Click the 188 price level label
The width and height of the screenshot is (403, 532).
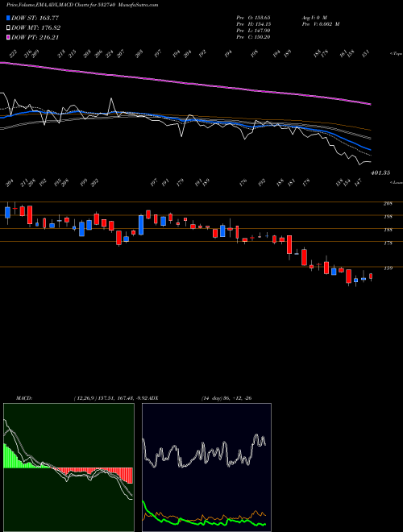pos(388,230)
